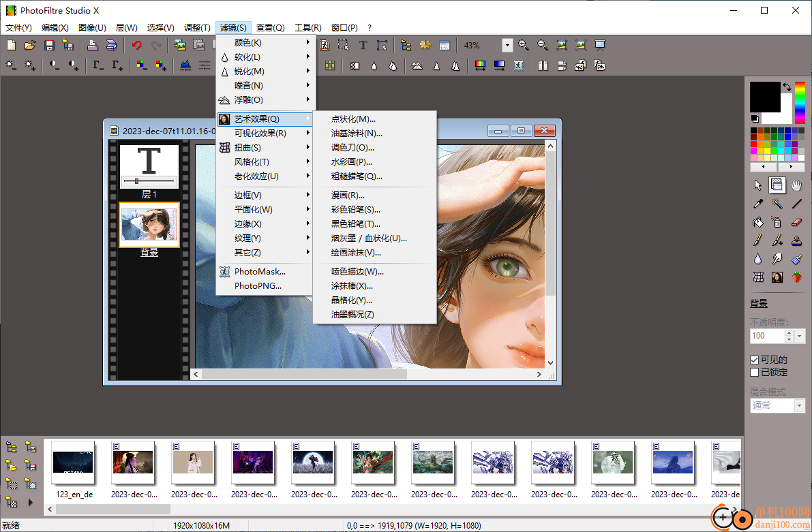The width and height of the screenshot is (812, 532).
Task: Select the Eraser tool
Action: 796,223
